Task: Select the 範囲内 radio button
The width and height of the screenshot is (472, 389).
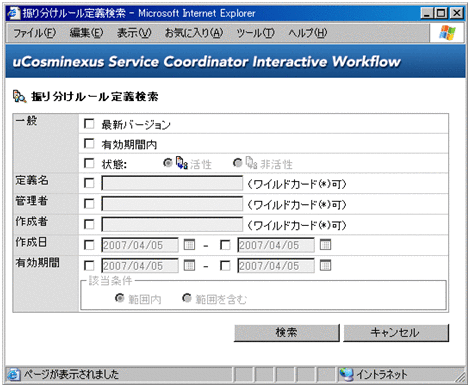Action: (x=119, y=298)
